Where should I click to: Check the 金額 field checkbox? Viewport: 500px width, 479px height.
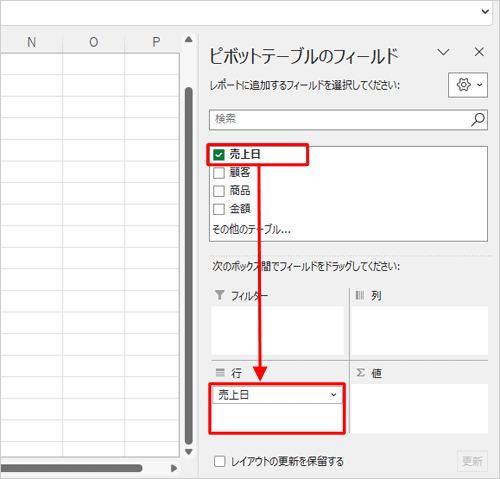pos(219,209)
